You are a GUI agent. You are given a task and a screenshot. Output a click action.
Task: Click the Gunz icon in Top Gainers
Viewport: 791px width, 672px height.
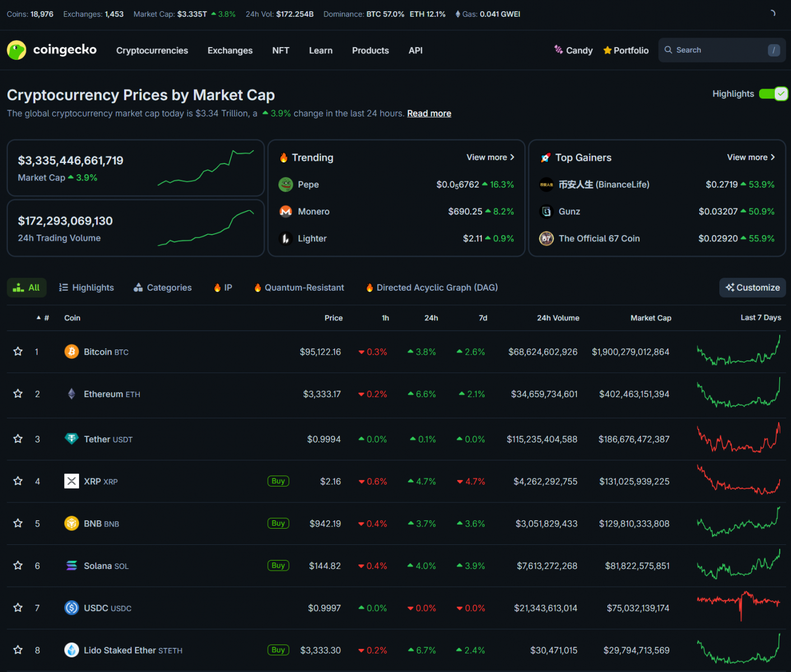tap(546, 211)
